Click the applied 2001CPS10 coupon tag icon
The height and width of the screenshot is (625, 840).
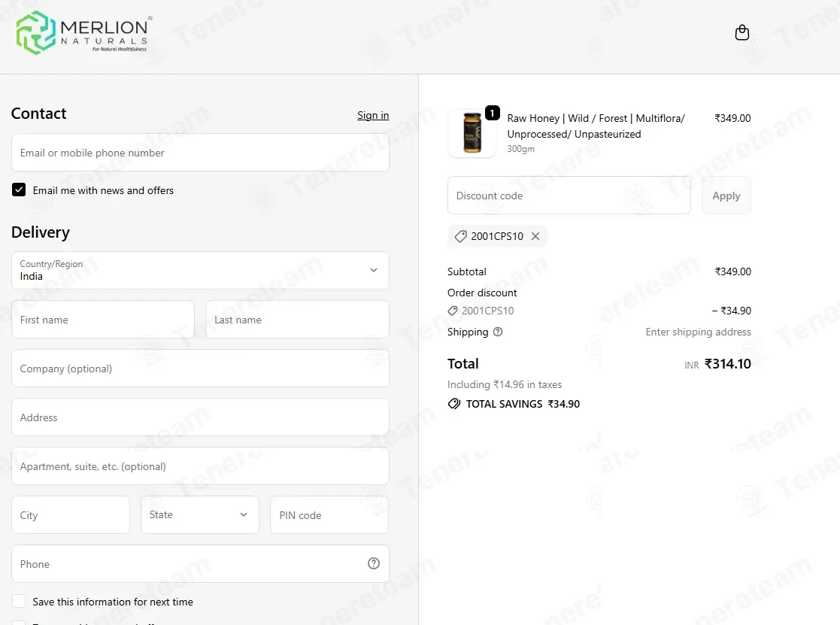click(x=460, y=236)
